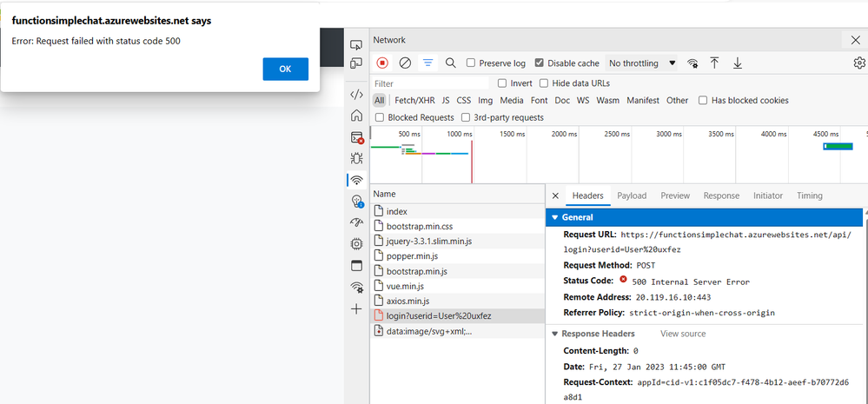Open the Memory chip icon
The width and height of the screenshot is (868, 404).
coord(356,243)
